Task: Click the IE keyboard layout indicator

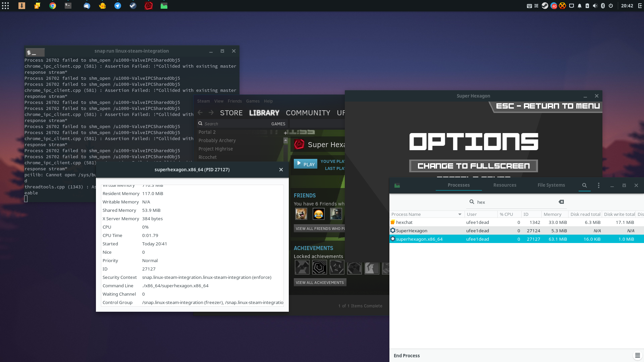Action: tap(536, 6)
